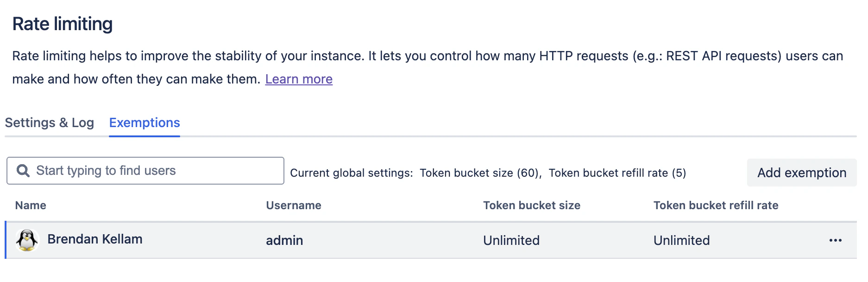Click the Rate limiting page heading
This screenshot has height=282, width=868.
(64, 24)
